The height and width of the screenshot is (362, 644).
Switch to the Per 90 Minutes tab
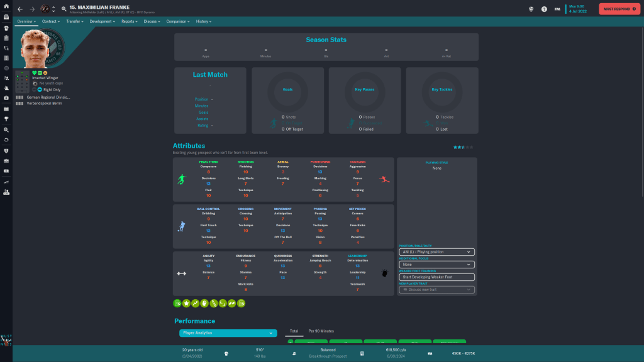321,331
